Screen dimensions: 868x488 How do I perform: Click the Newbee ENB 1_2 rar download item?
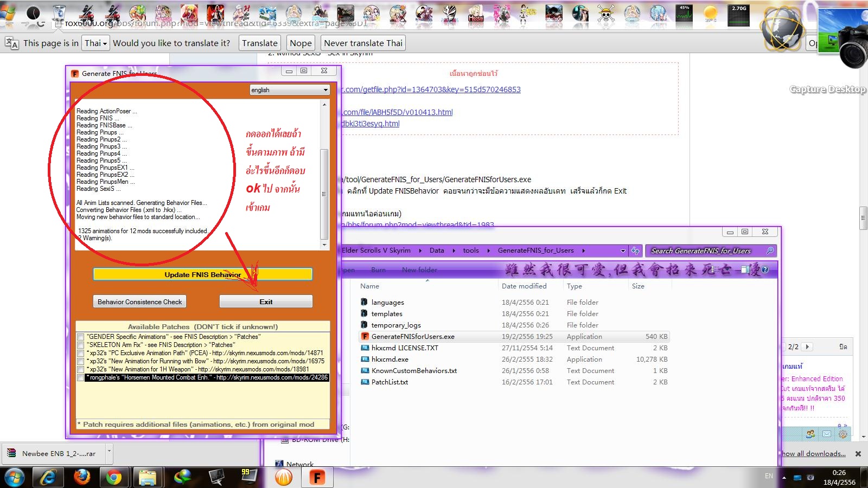53,453
